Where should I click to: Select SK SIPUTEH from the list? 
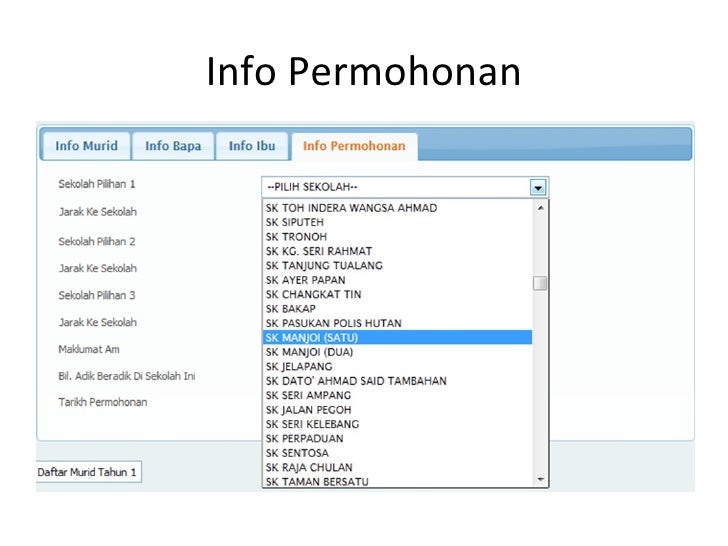pos(397,222)
